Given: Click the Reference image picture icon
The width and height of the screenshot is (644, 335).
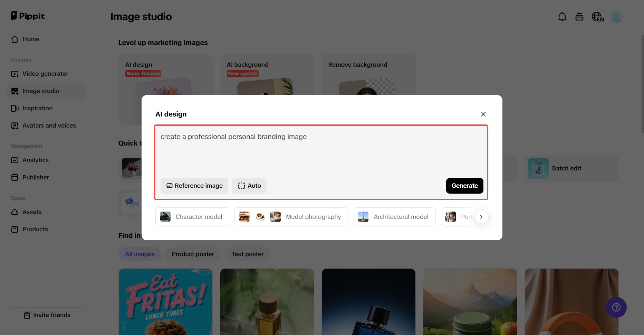Looking at the screenshot, I should (170, 186).
